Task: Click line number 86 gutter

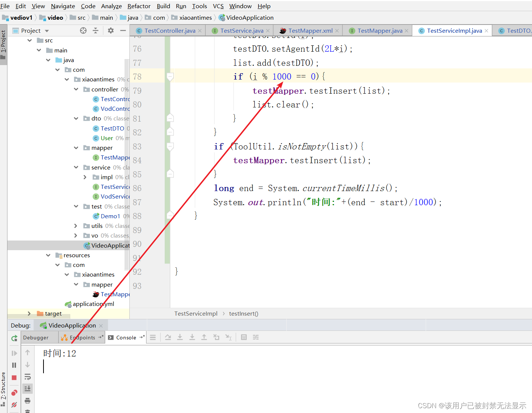Action: click(137, 188)
